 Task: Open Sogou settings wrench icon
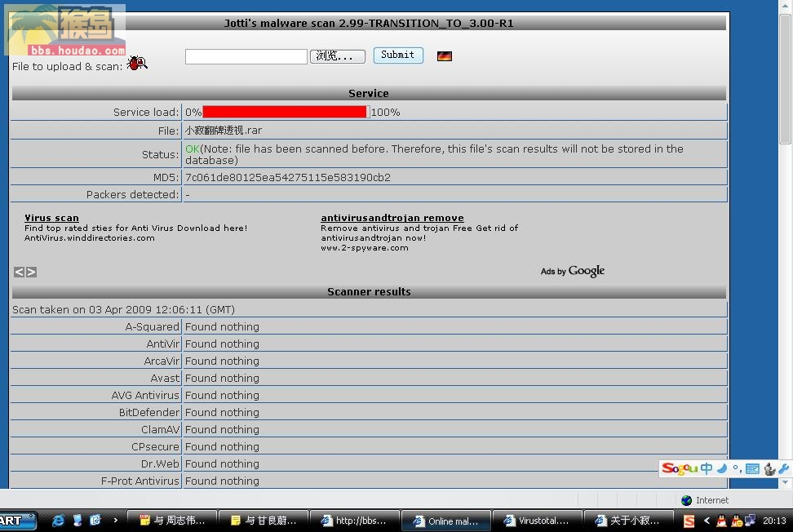783,469
